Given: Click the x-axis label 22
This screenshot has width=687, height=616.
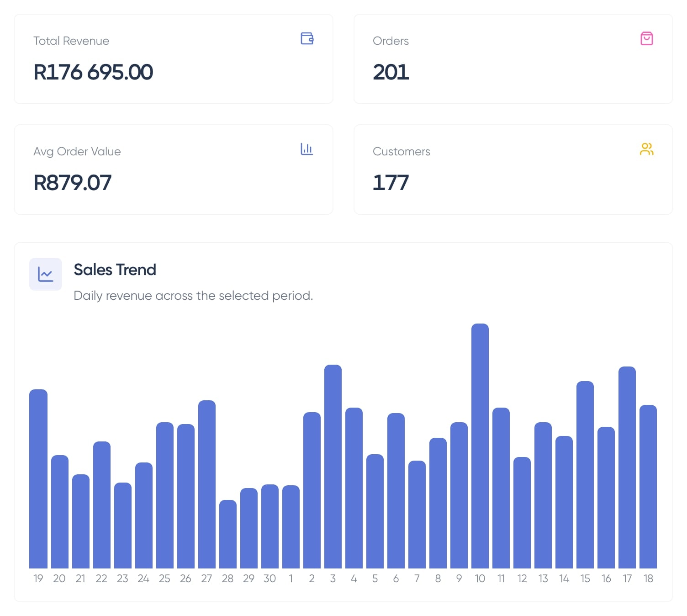Looking at the screenshot, I should tap(101, 579).
